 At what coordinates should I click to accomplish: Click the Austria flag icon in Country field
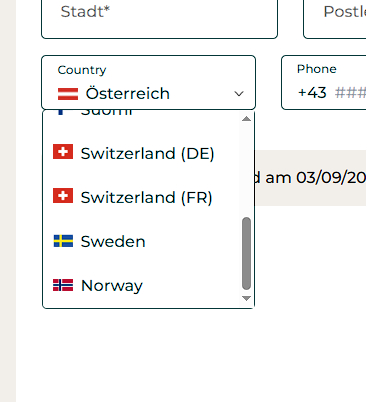tap(68, 94)
